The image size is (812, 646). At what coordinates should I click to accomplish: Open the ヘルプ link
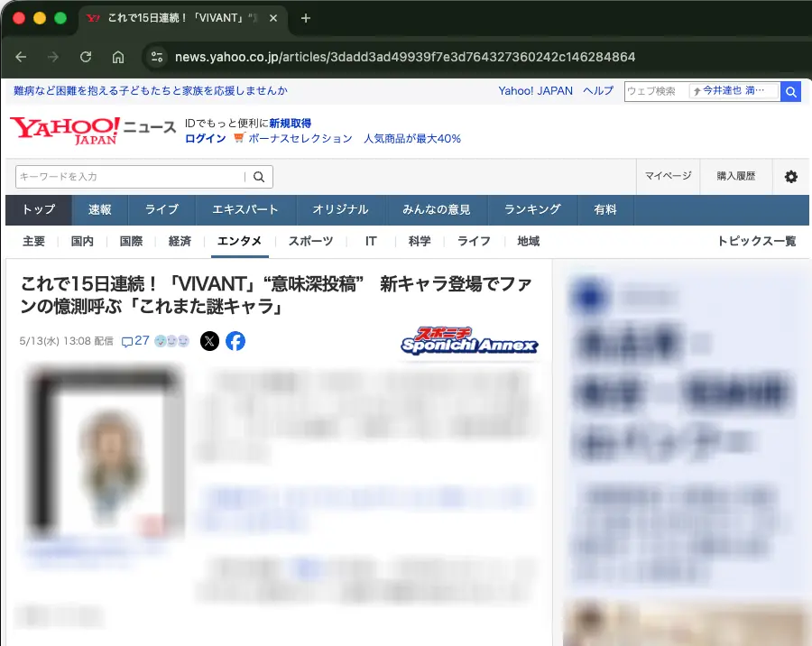point(598,91)
